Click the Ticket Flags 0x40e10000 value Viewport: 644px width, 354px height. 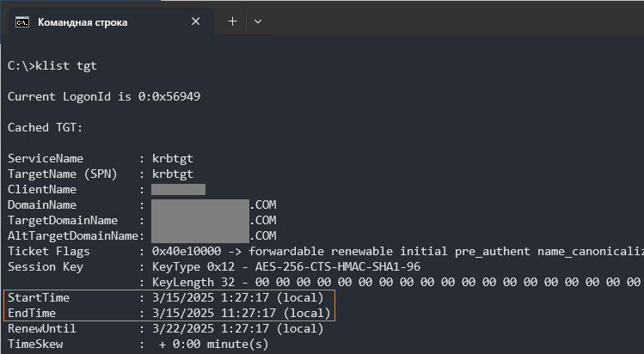pos(187,251)
